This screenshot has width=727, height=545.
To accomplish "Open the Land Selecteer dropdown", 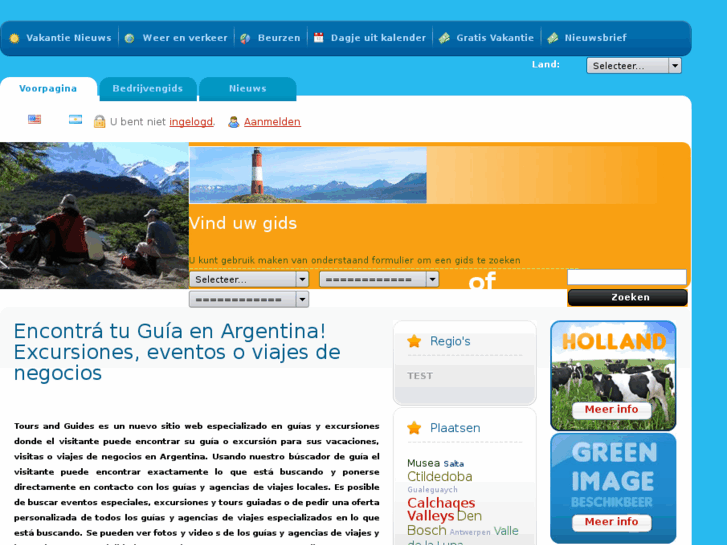I will coord(634,66).
